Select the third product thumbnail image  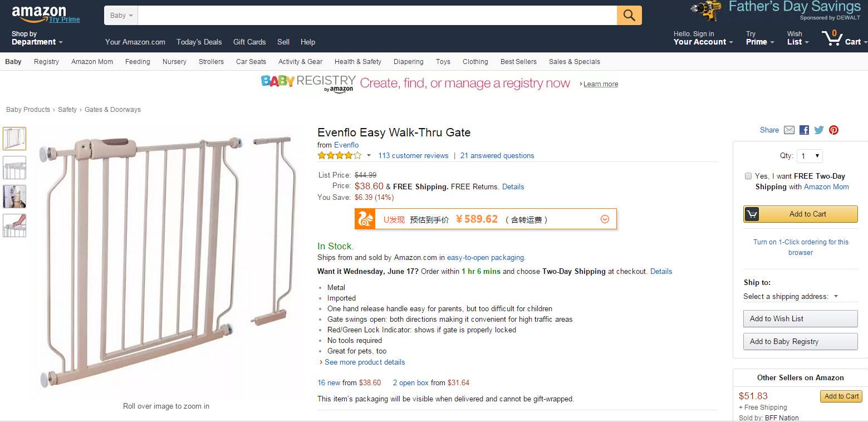pos(14,197)
